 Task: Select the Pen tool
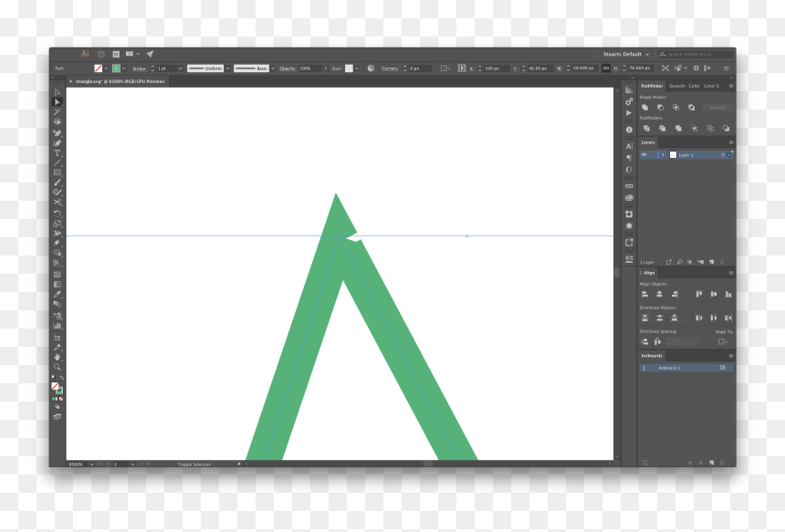pyautogui.click(x=58, y=133)
